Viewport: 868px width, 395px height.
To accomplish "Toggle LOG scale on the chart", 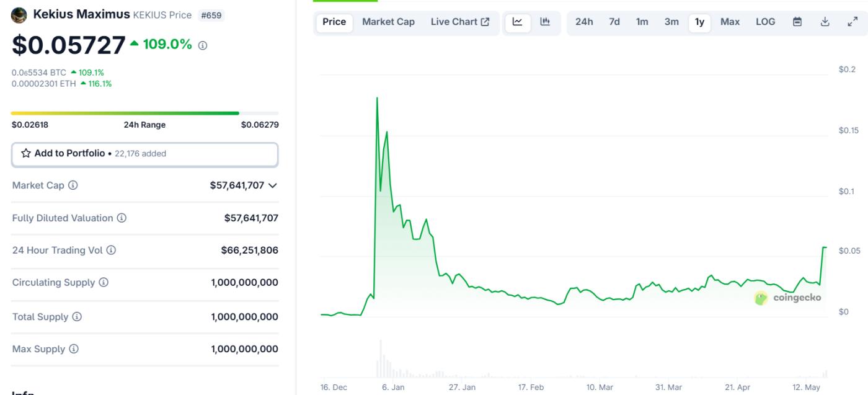I will (x=766, y=21).
